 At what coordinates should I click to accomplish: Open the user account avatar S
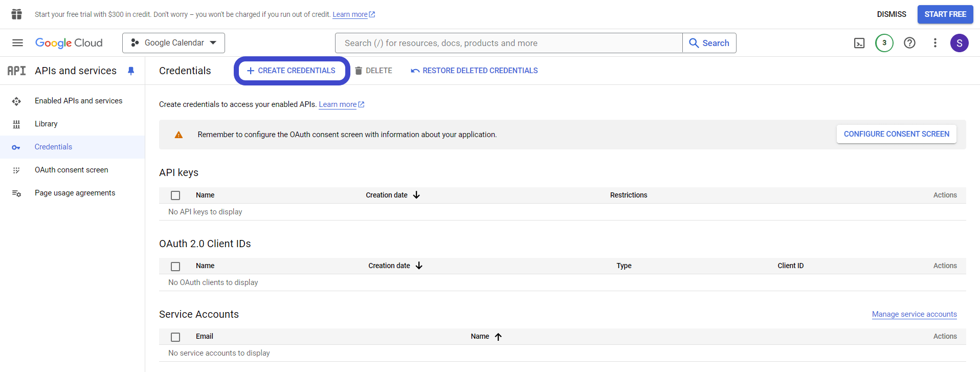pos(960,43)
